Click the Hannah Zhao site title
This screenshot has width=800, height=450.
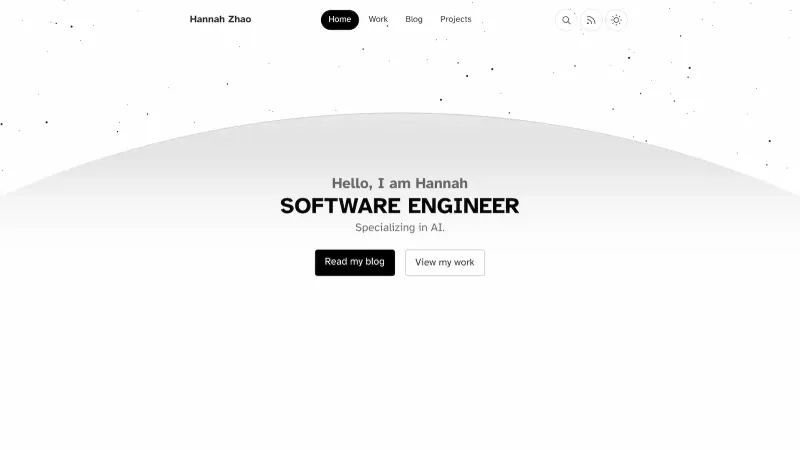click(220, 20)
